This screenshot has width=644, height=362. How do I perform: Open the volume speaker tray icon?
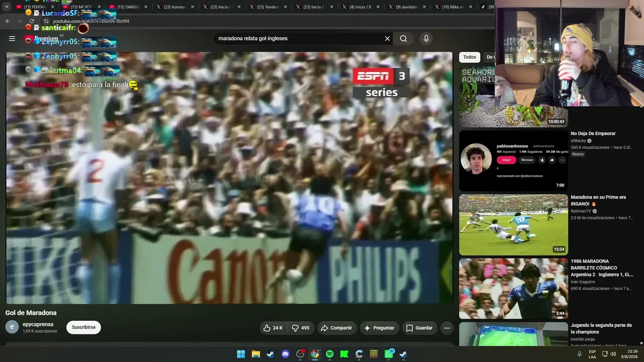pos(613,354)
